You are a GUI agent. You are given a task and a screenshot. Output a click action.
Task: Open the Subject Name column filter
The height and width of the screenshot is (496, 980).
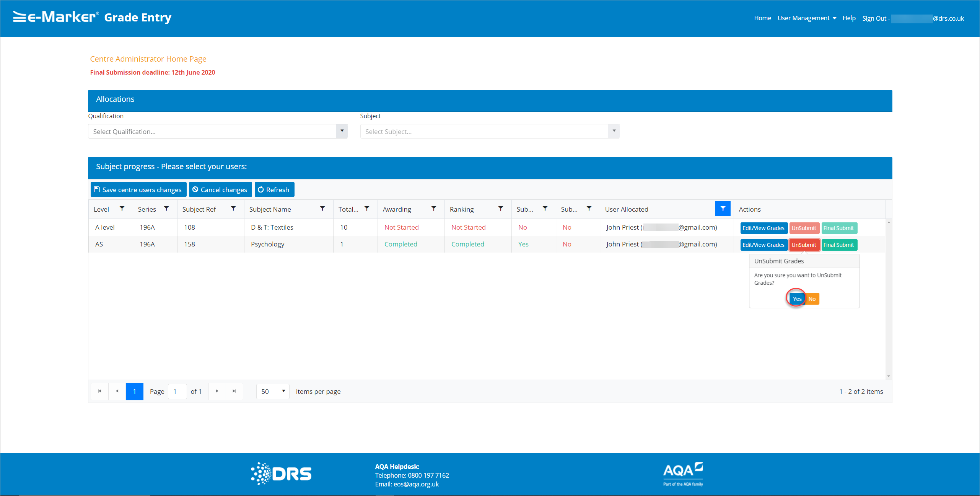click(322, 209)
